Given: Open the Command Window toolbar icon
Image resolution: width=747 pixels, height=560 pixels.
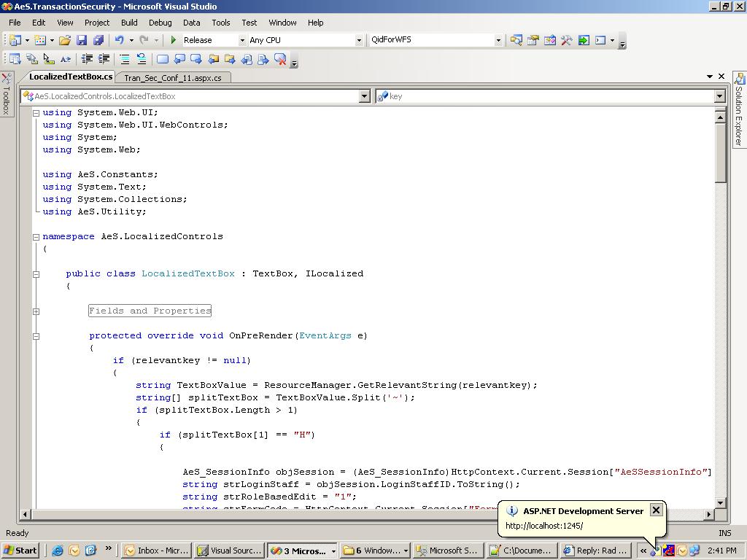Looking at the screenshot, I should pos(600,40).
